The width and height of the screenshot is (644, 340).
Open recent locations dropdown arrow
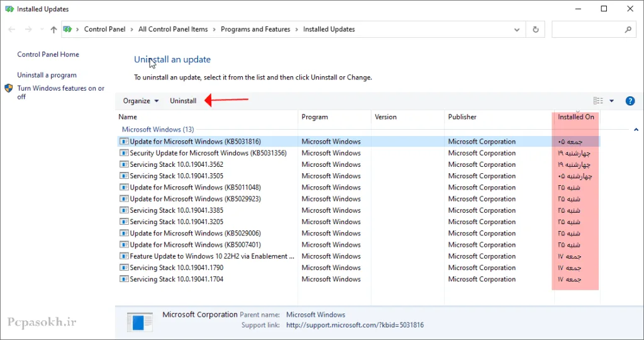(x=42, y=29)
